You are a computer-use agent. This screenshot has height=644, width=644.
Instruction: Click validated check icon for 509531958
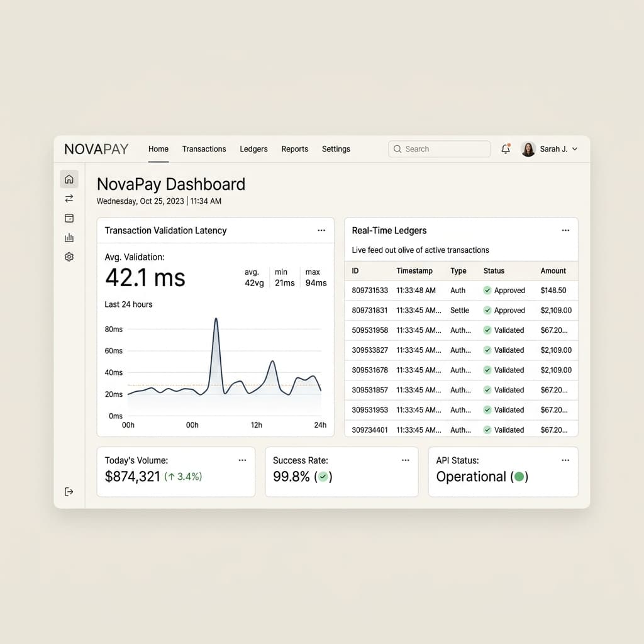coord(487,330)
